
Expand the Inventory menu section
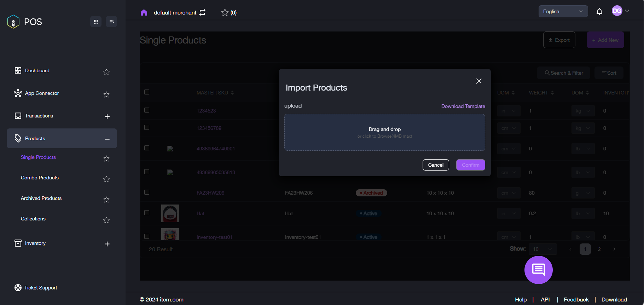click(x=107, y=244)
